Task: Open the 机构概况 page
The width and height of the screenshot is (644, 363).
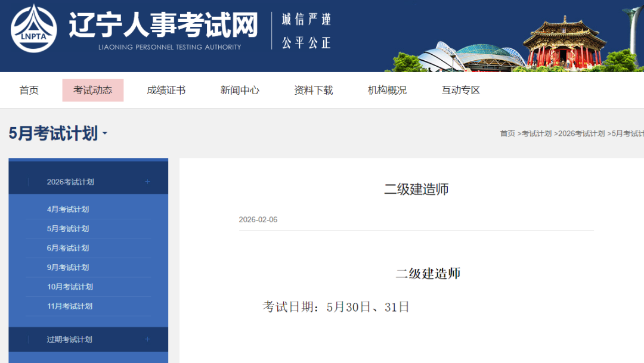Action: point(387,91)
